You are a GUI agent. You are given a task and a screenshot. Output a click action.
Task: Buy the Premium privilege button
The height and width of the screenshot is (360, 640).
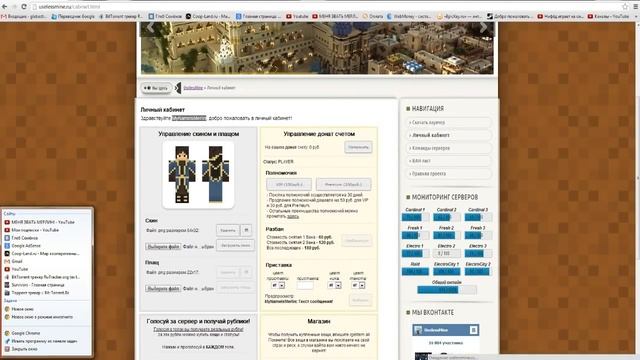coord(343,184)
